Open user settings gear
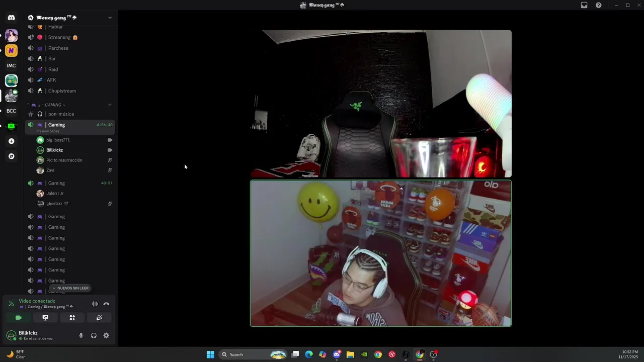The width and height of the screenshot is (644, 362). pos(106,336)
